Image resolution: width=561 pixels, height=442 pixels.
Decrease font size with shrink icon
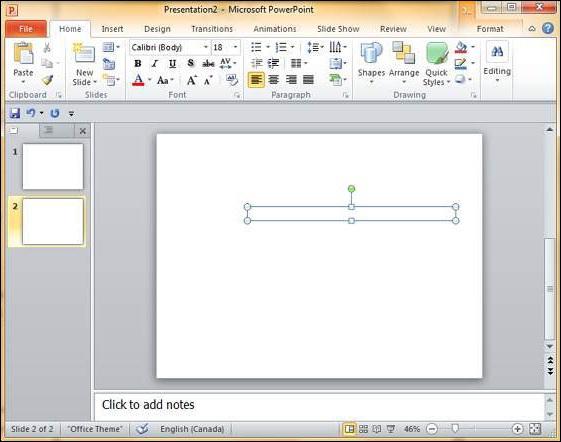tap(208, 81)
